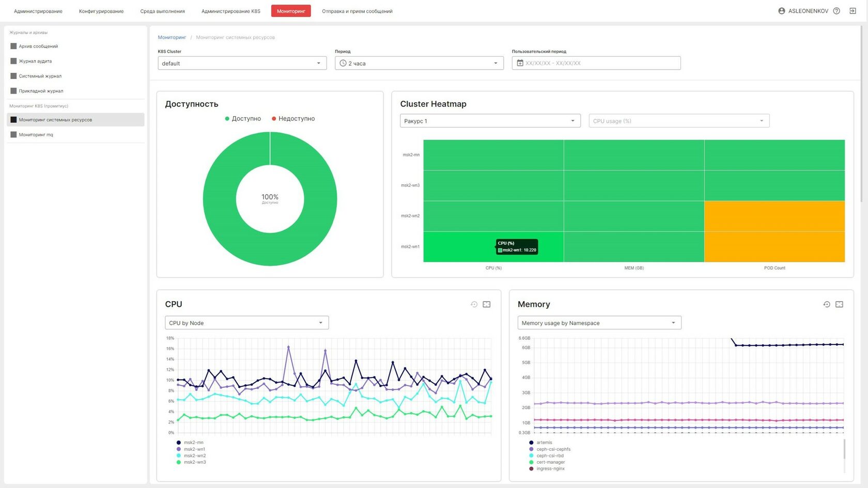The width and height of the screenshot is (868, 488).
Task: Open the CPU usage (%) heatmap dropdown
Action: [679, 121]
